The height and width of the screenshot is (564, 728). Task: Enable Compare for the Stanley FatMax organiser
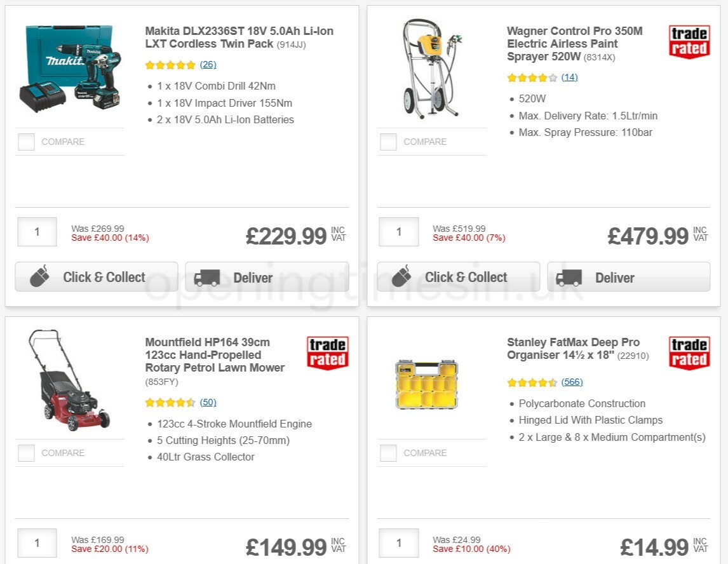pyautogui.click(x=388, y=453)
